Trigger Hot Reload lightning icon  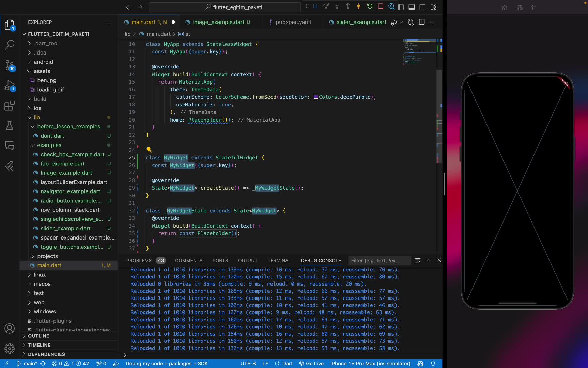[x=358, y=6]
